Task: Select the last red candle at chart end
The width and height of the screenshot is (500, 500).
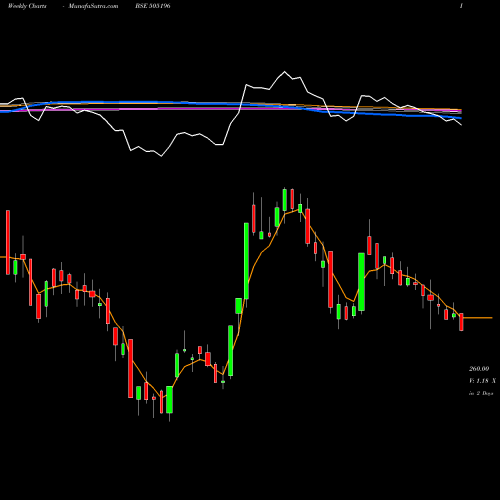Action: point(461,322)
